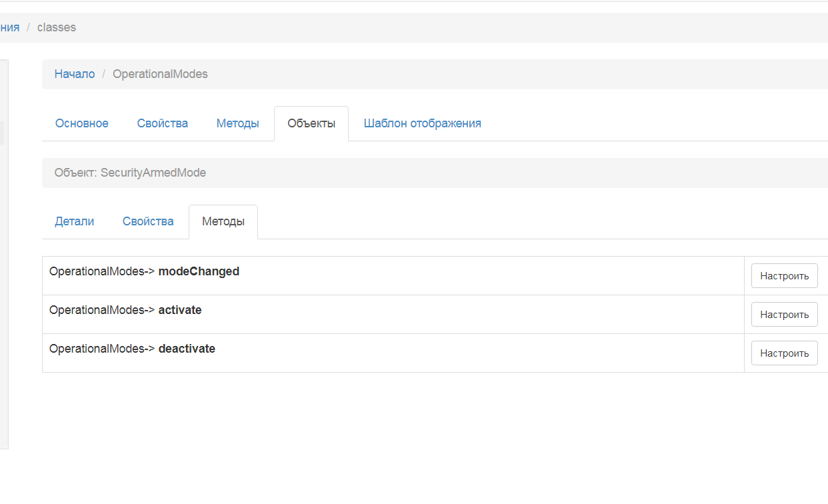Click Настроить for the modeChanged method

tap(784, 276)
